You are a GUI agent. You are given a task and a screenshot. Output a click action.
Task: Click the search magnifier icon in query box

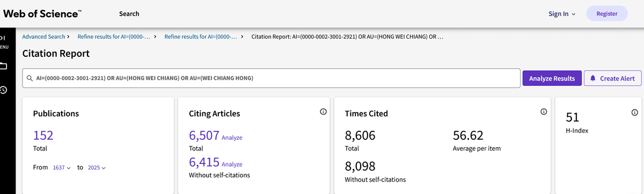[31, 78]
